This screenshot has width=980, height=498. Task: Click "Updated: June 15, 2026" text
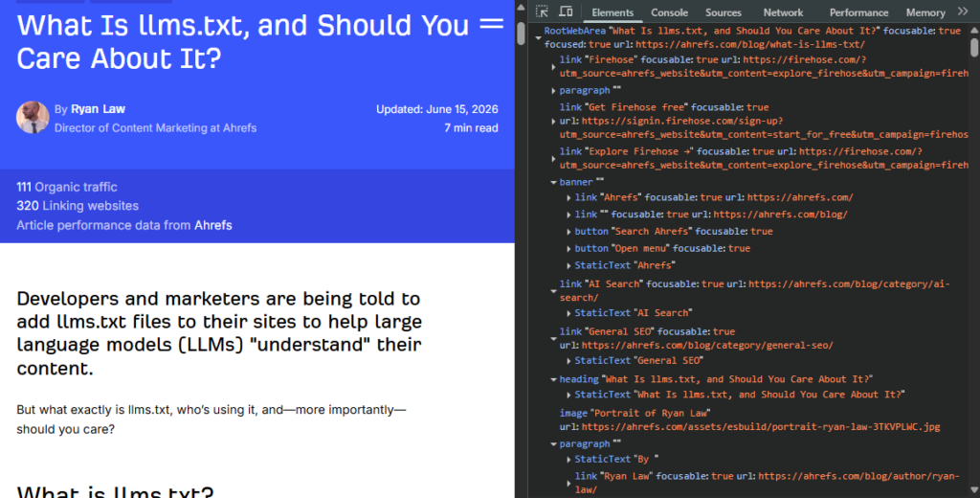[436, 109]
